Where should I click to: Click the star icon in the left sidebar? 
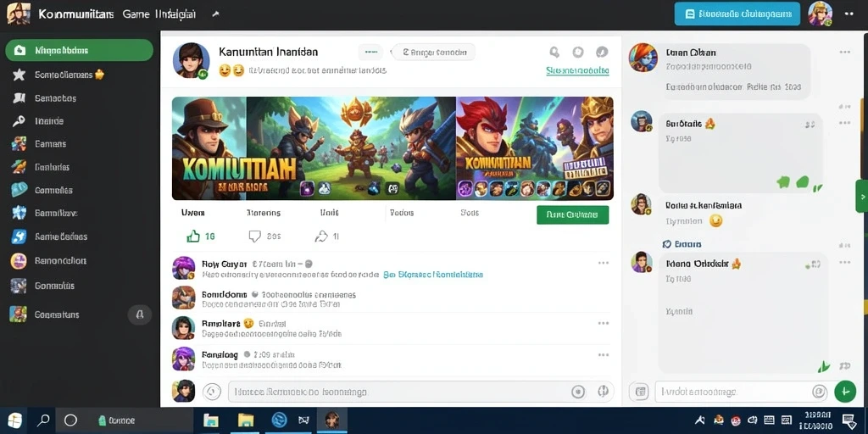[19, 75]
